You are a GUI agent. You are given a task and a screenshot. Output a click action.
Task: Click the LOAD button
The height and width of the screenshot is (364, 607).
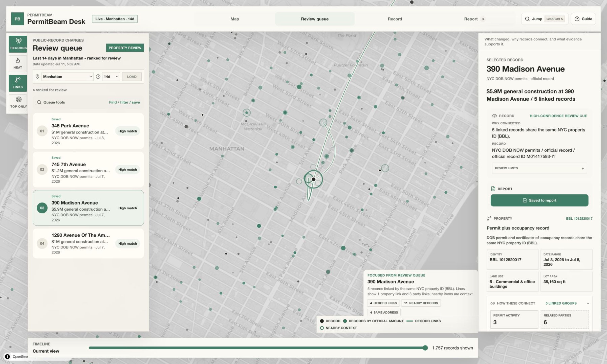132,77
